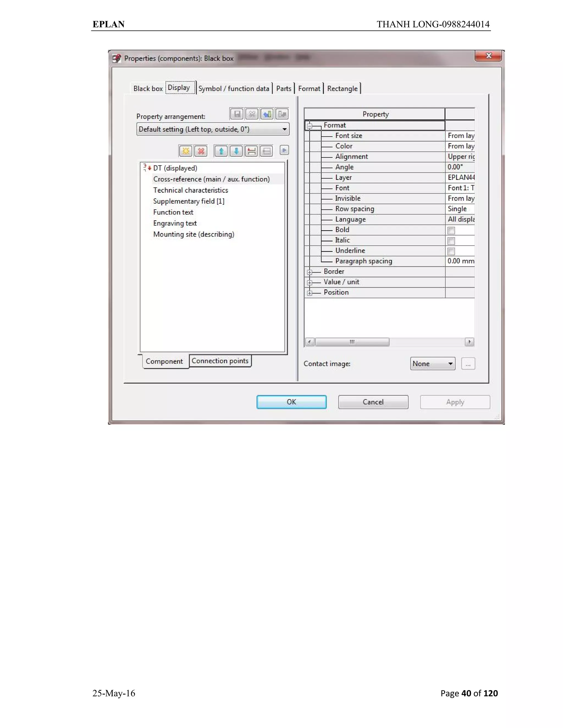This screenshot has height=728, width=563.
Task: Select Technical characteristics in the list
Action: (191, 190)
